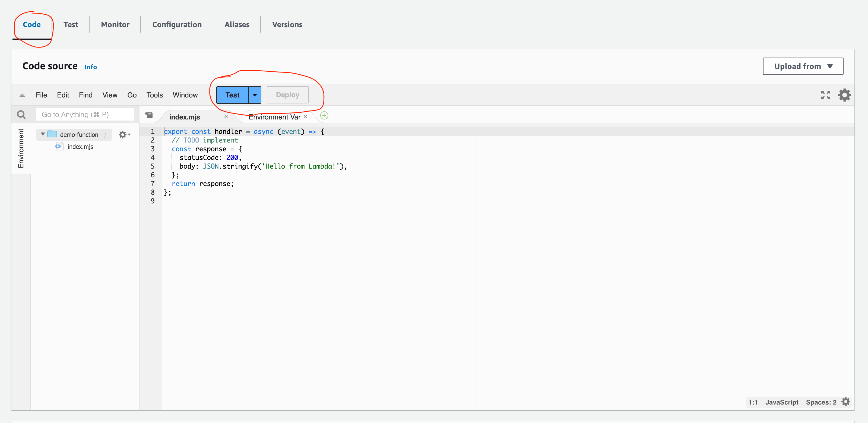Close the Environment Variables tab

click(305, 117)
